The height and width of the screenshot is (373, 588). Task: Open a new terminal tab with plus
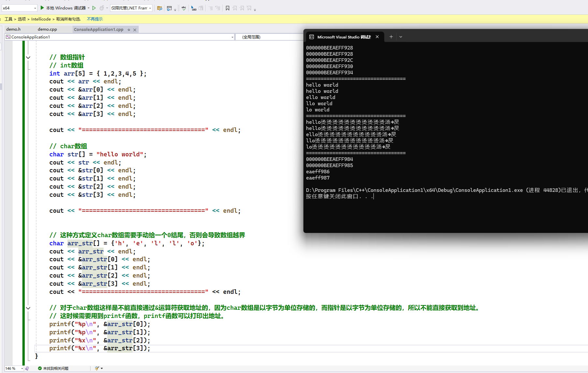tap(391, 37)
